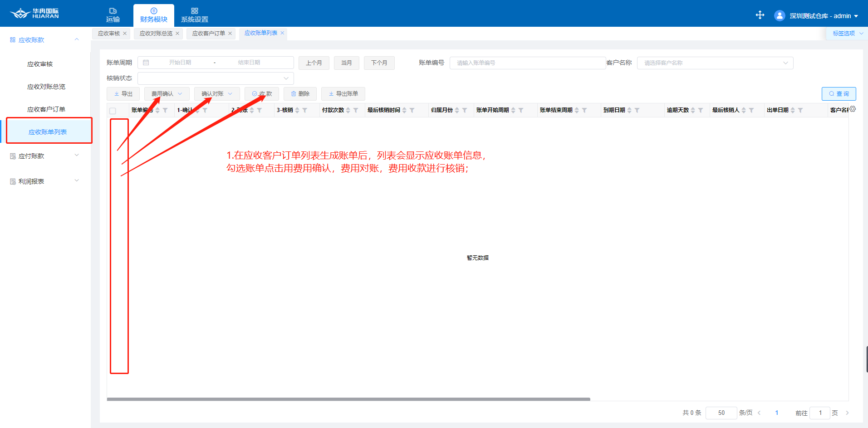Click the sort arrows on 逾期天数 column
The height and width of the screenshot is (428, 868).
(x=693, y=110)
